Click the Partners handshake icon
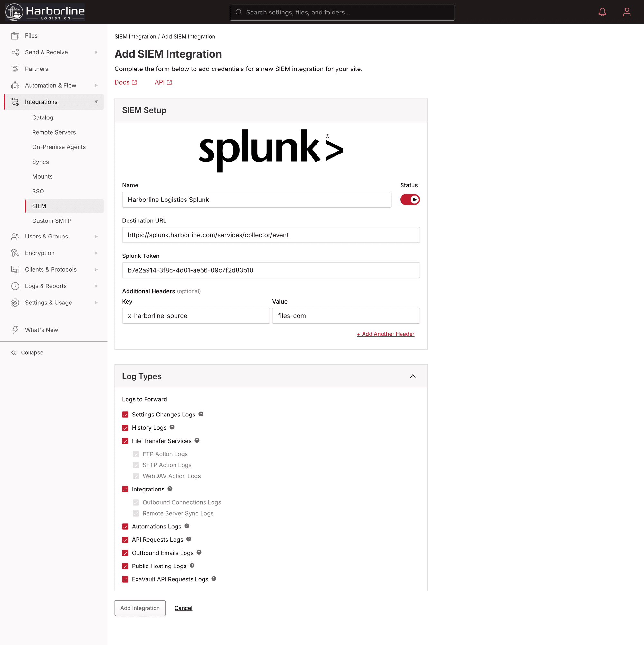The width and height of the screenshot is (644, 645). click(x=15, y=69)
